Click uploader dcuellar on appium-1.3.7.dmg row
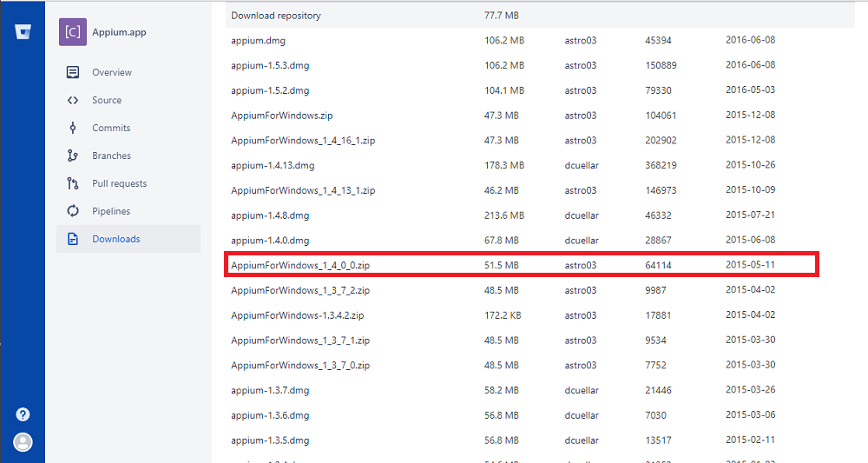868x463 pixels. 582,390
